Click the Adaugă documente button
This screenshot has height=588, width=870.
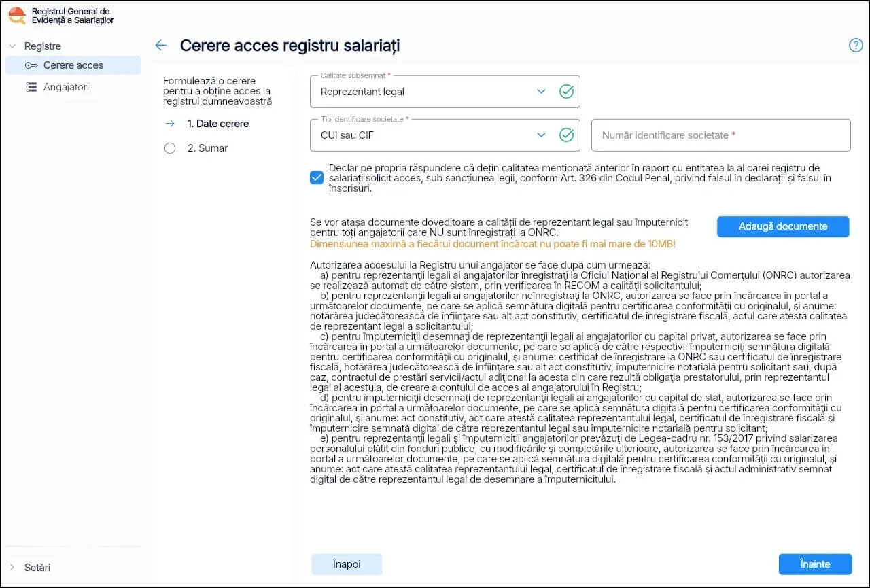click(x=783, y=226)
